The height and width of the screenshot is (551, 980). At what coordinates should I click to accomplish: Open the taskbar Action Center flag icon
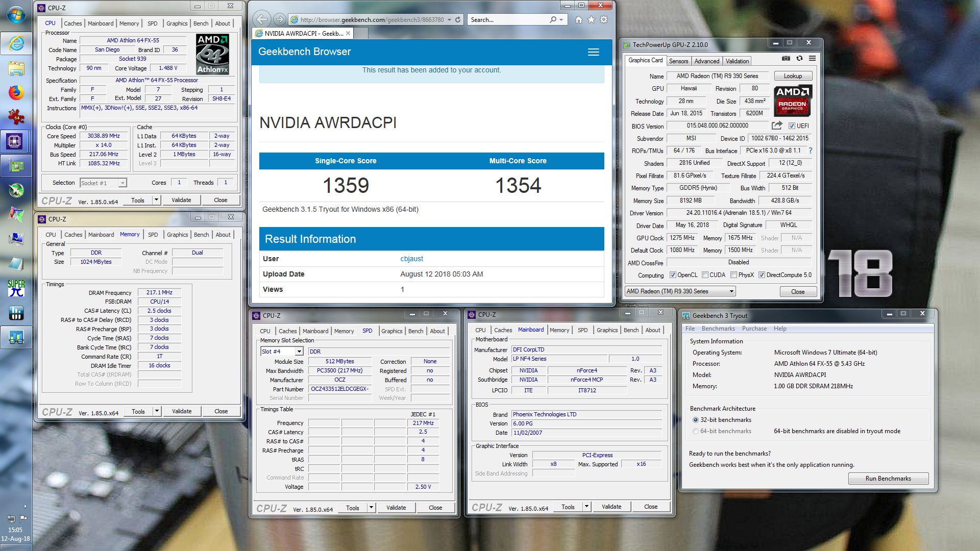[x=23, y=518]
